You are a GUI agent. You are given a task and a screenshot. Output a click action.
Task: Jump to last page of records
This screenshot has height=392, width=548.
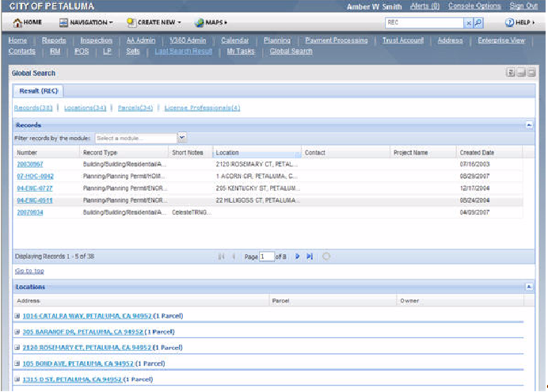pyautogui.click(x=310, y=257)
